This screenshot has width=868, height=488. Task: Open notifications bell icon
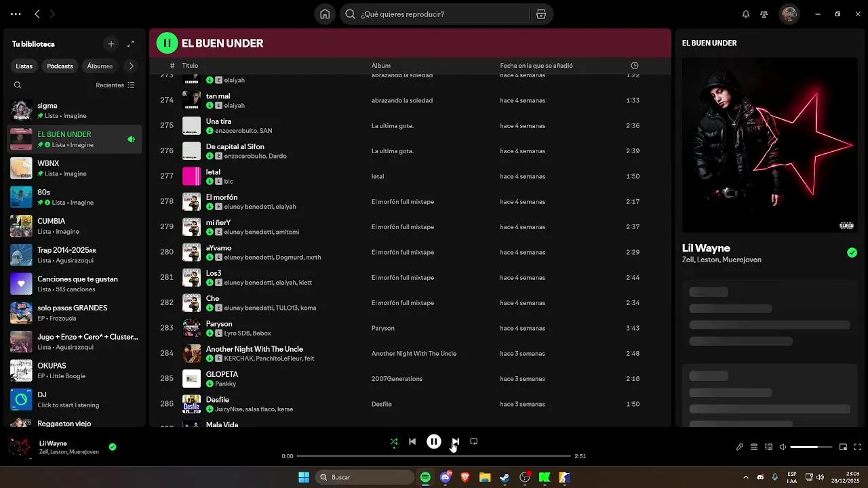click(746, 14)
